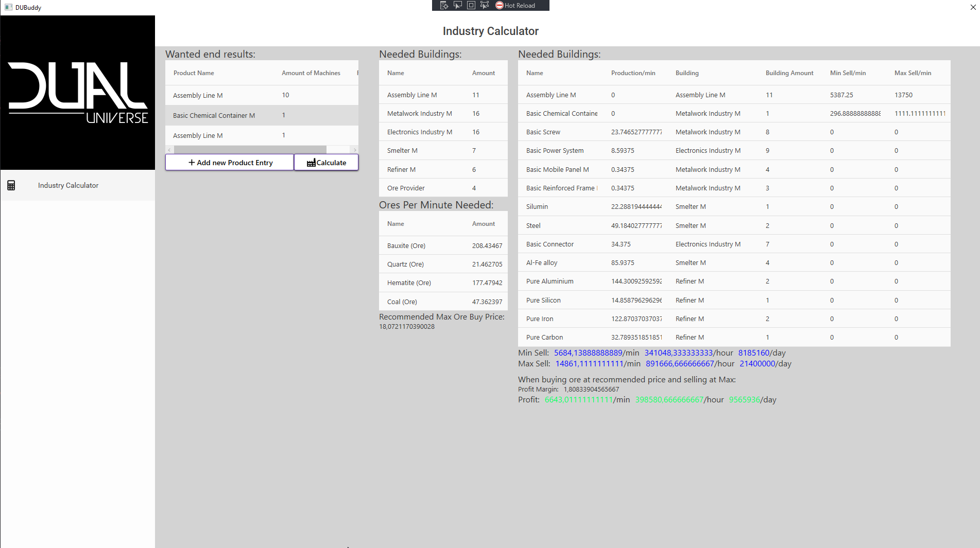This screenshot has width=980, height=548.
Task: Click the Al-Fe alloy row
Action: [734, 263]
